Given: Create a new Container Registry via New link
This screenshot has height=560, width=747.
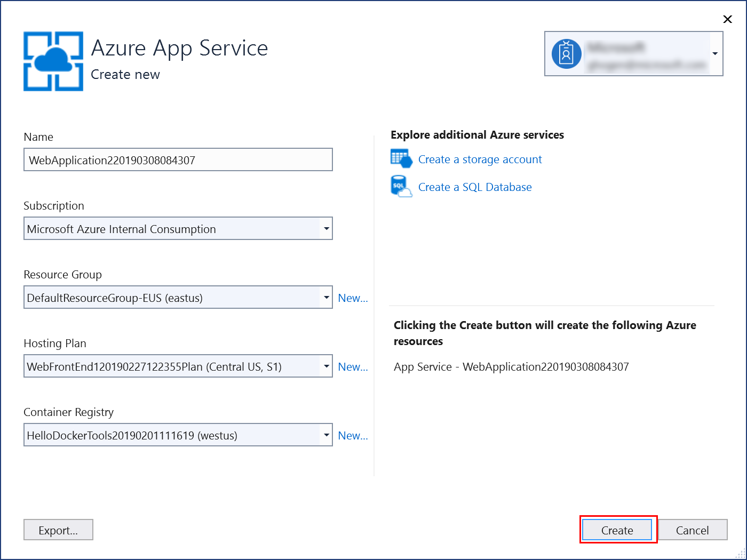Looking at the screenshot, I should click(x=353, y=435).
